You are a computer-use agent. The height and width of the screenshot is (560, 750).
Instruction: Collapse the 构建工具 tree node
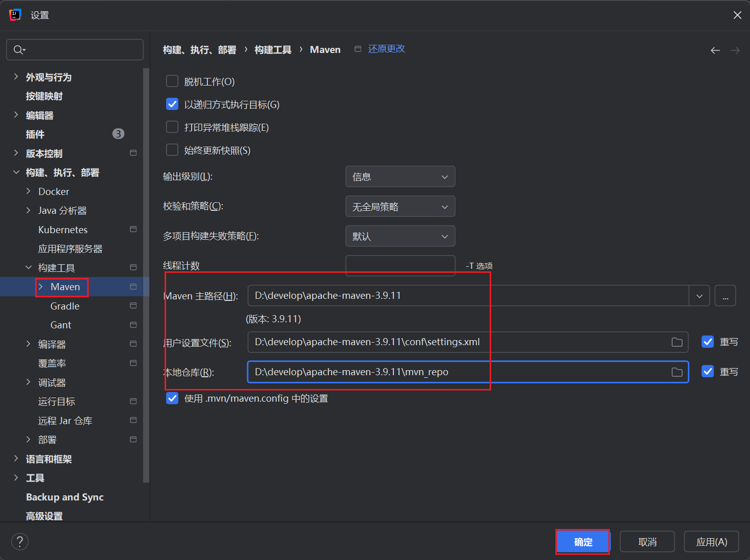pos(29,267)
